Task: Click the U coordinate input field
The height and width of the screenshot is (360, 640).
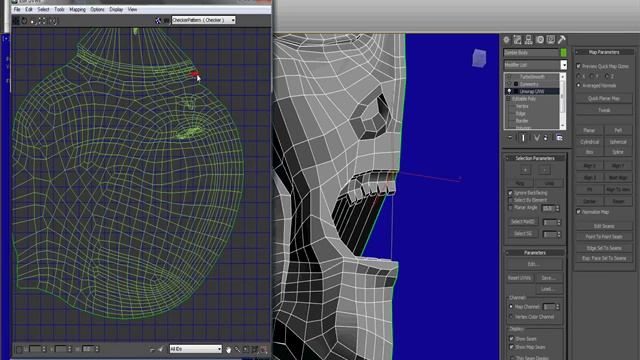Action: click(36, 349)
